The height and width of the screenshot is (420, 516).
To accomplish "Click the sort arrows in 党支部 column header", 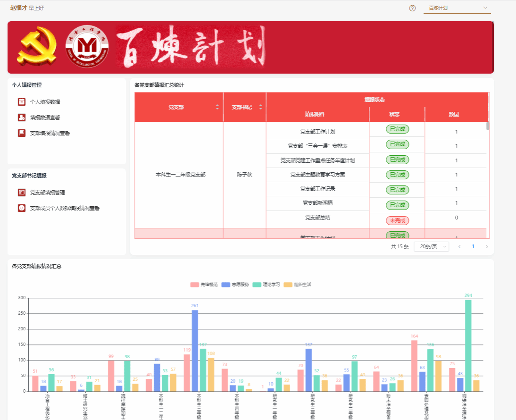I will coord(217,107).
